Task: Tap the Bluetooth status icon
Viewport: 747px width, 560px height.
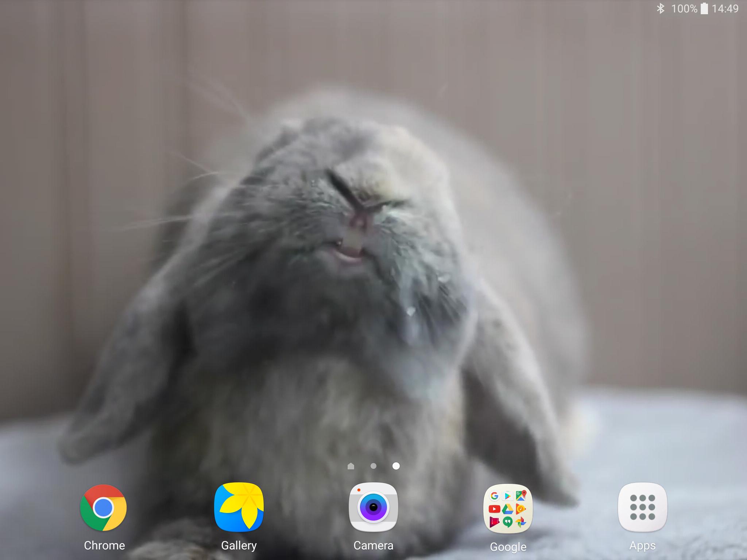Action: click(660, 8)
